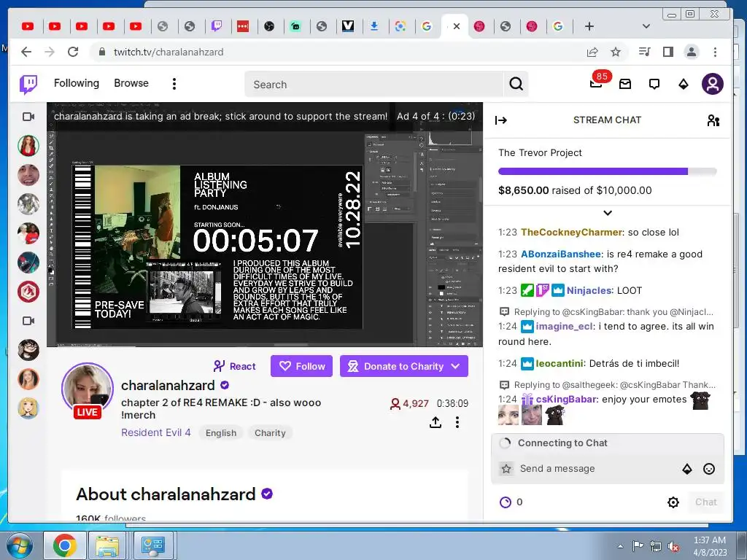This screenshot has height=560, width=747.
Task: Click the chat identity star icon
Action: [x=506, y=469]
